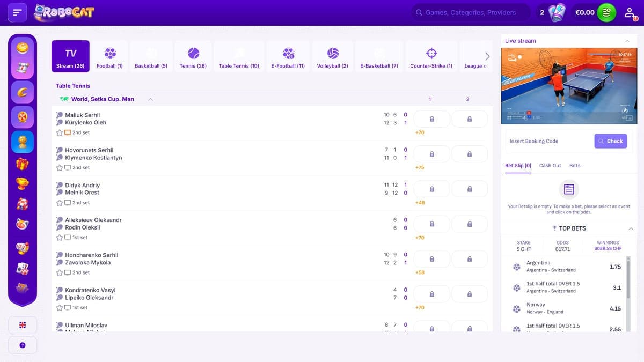This screenshot has width=644, height=362.
Task: Select the golden crescent icon in sidebar
Action: tap(23, 92)
